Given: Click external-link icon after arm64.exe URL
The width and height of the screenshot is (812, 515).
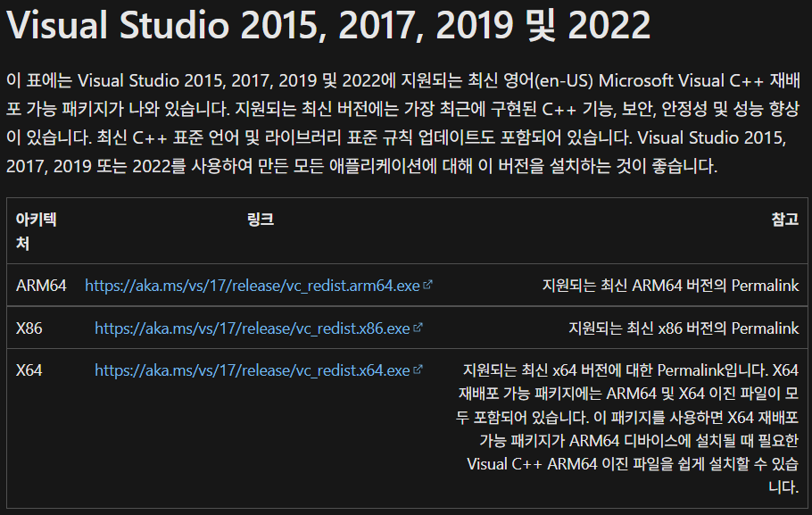Looking at the screenshot, I should pyautogui.click(x=427, y=285).
